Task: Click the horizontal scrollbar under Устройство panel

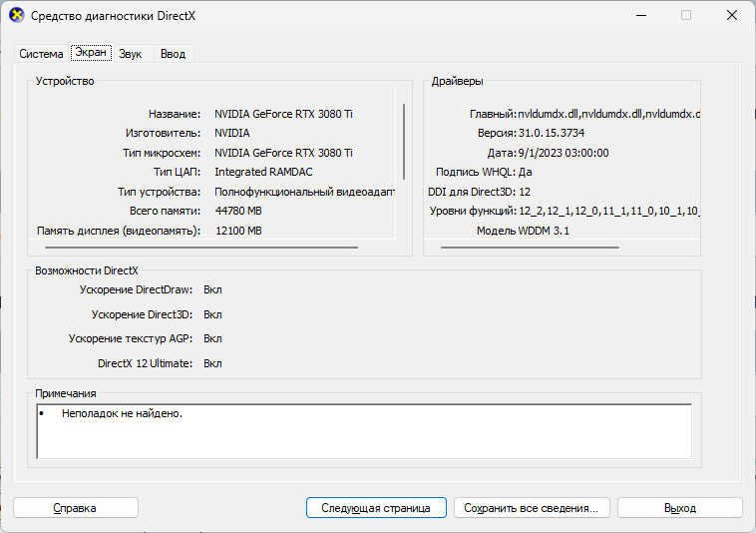Action: (x=201, y=248)
